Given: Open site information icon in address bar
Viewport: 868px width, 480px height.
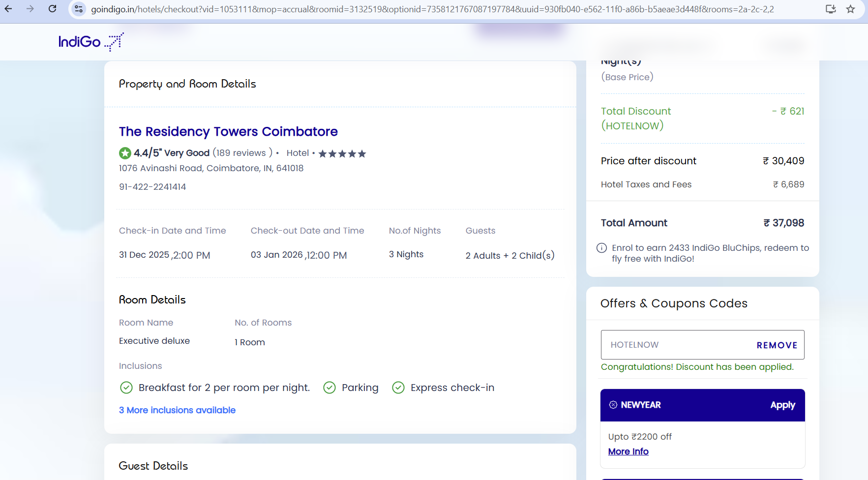Looking at the screenshot, I should point(79,9).
